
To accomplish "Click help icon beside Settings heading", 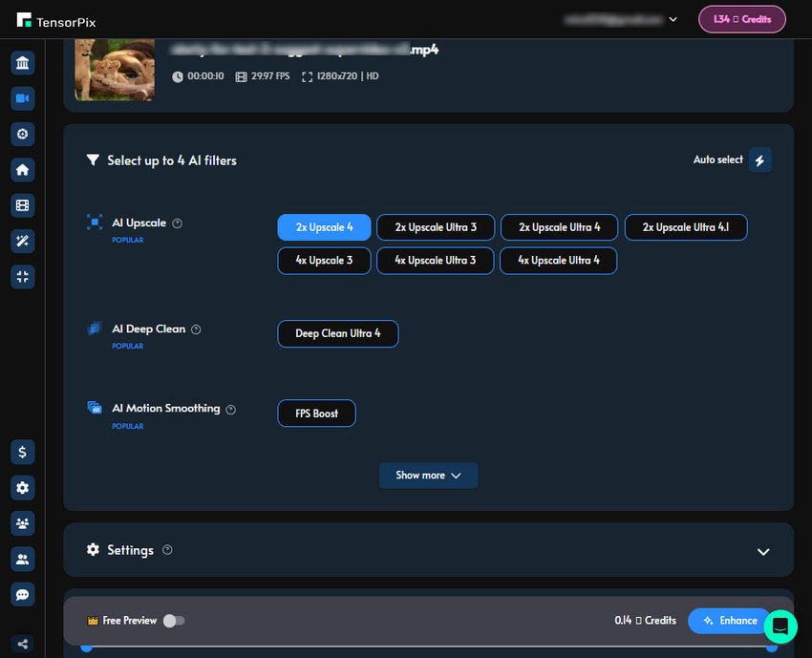I will click(167, 550).
